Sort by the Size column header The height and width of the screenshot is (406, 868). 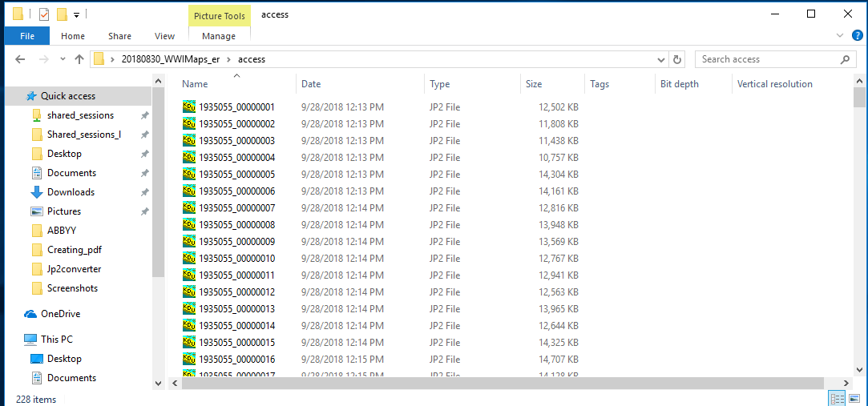coord(534,84)
